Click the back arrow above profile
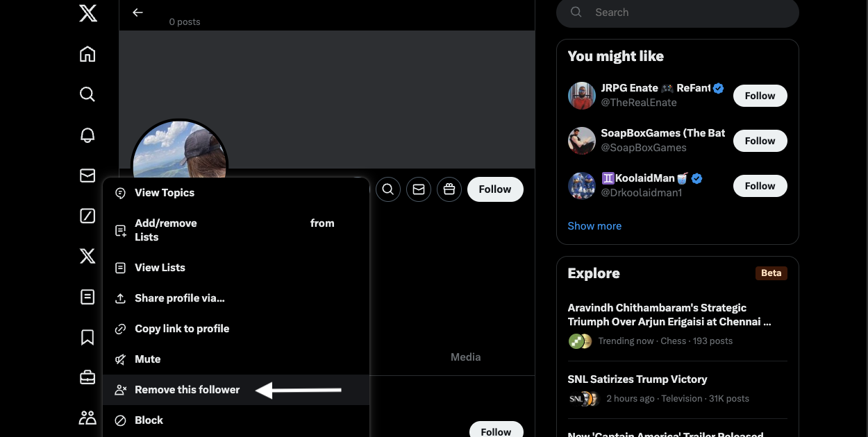The image size is (868, 437). click(137, 12)
